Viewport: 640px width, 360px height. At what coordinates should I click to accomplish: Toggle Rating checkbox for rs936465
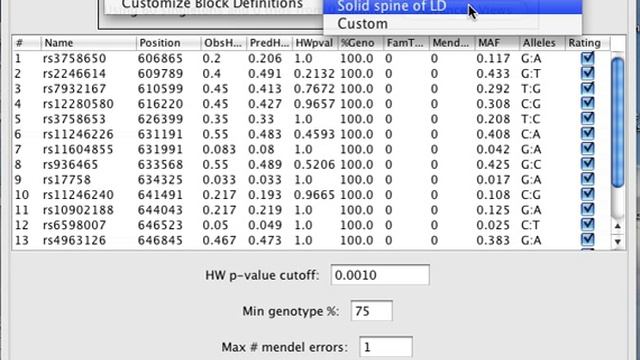pos(588,164)
